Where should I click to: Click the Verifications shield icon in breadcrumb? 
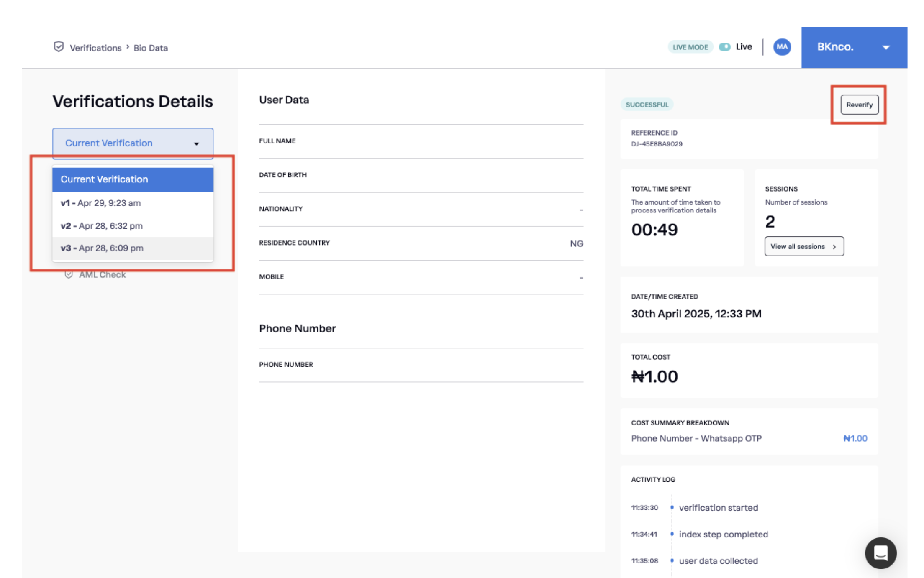click(x=59, y=47)
